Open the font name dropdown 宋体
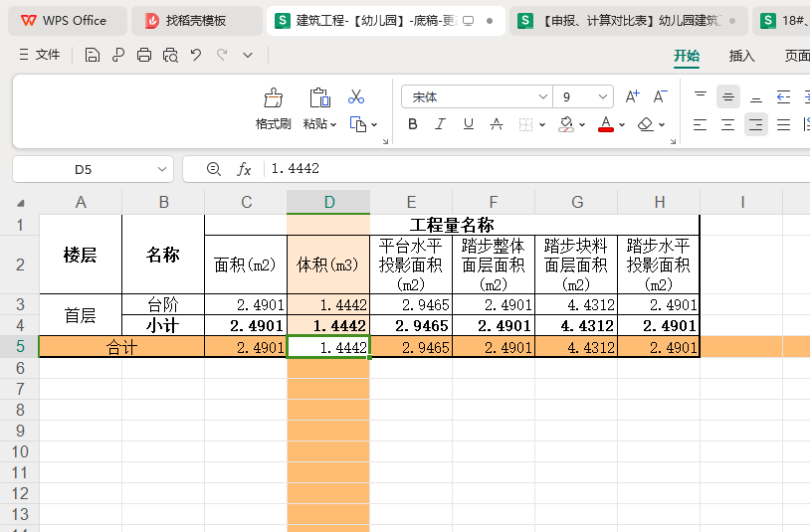The image size is (810, 532). (x=543, y=97)
